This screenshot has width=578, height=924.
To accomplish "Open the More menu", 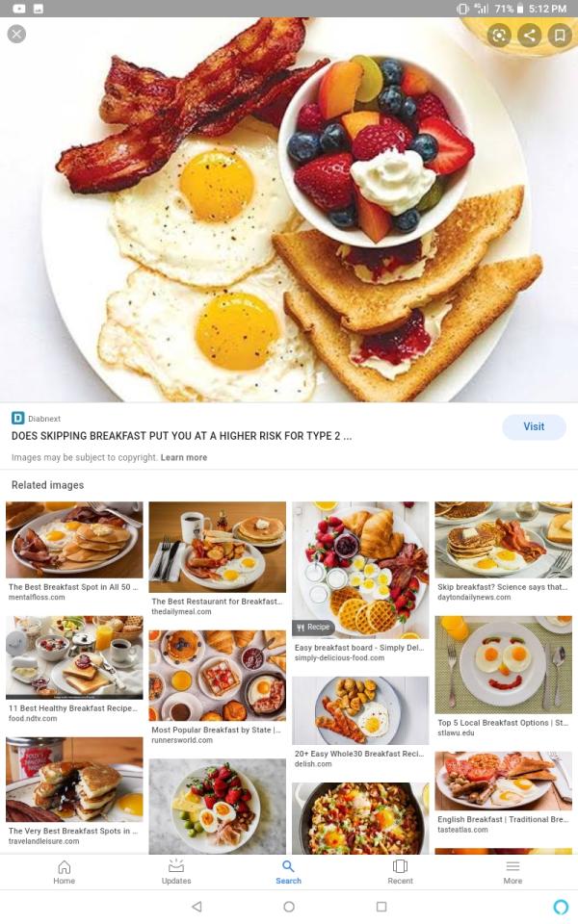I will pyautogui.click(x=512, y=872).
